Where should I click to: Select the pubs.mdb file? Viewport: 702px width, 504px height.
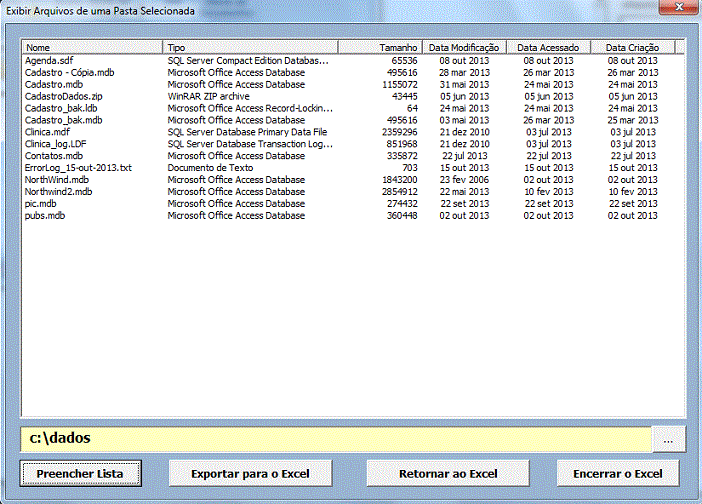point(45,215)
